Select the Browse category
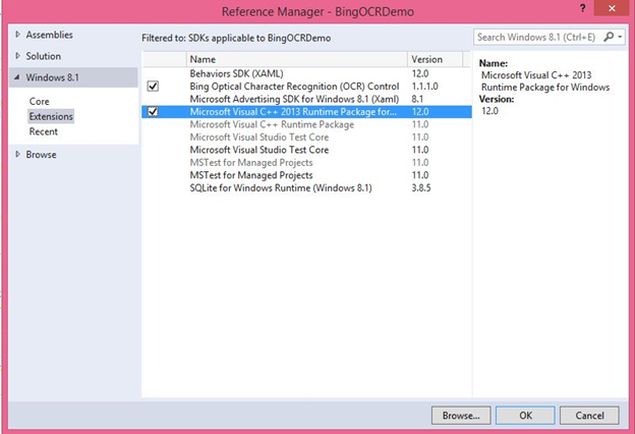 [41, 155]
